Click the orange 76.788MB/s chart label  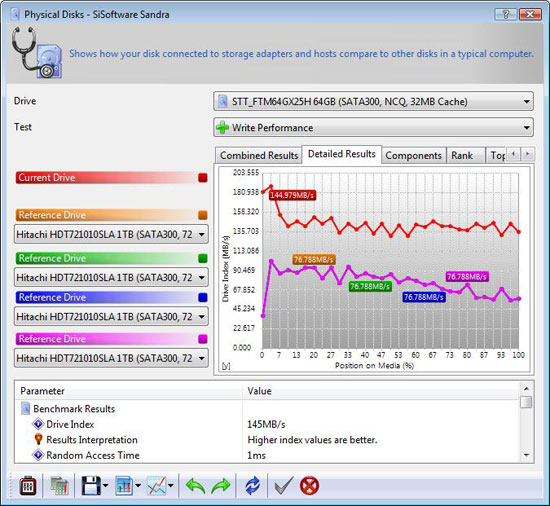click(313, 259)
